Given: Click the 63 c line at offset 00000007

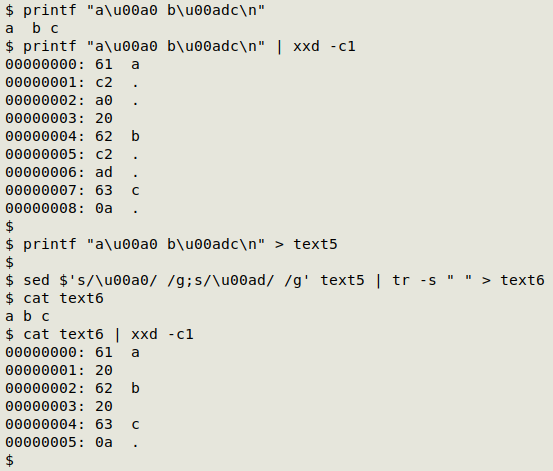Looking at the screenshot, I should (x=72, y=190).
